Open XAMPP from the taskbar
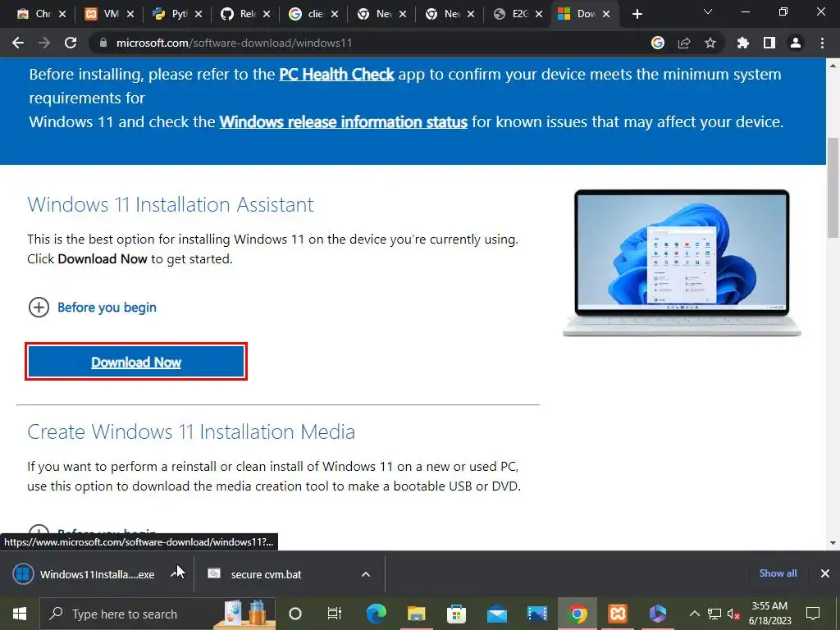Screen dimensions: 840x630 pos(618,614)
